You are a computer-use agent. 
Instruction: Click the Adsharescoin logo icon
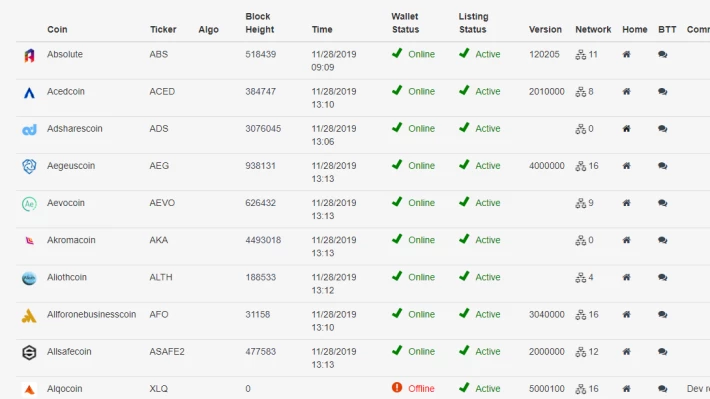click(x=29, y=130)
